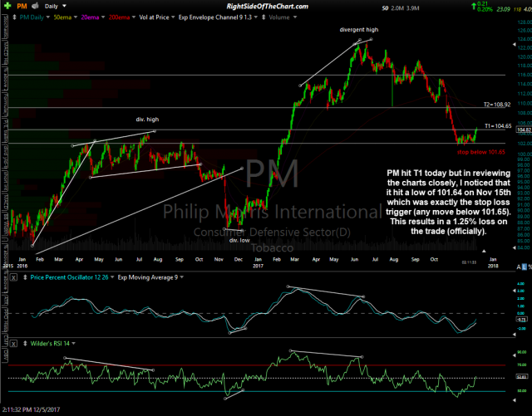Click the PM ticker symbol
The width and height of the screenshot is (532, 416).
(22, 6)
